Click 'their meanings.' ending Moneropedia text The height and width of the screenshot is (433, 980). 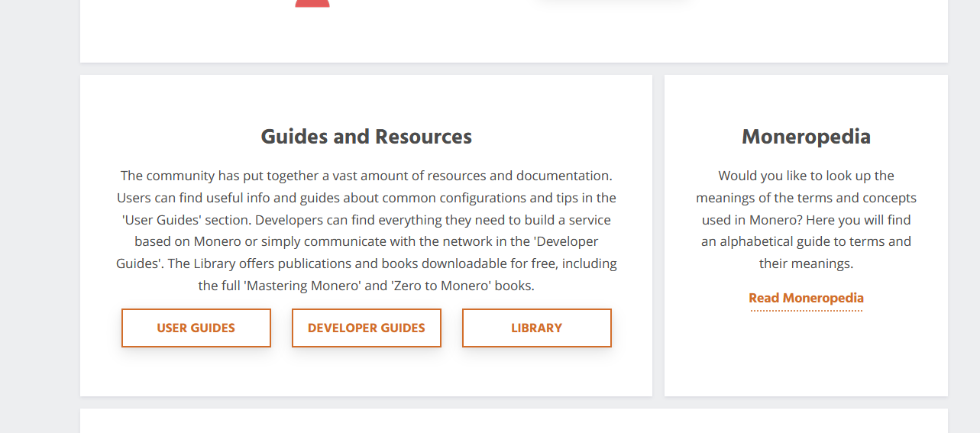(x=806, y=264)
